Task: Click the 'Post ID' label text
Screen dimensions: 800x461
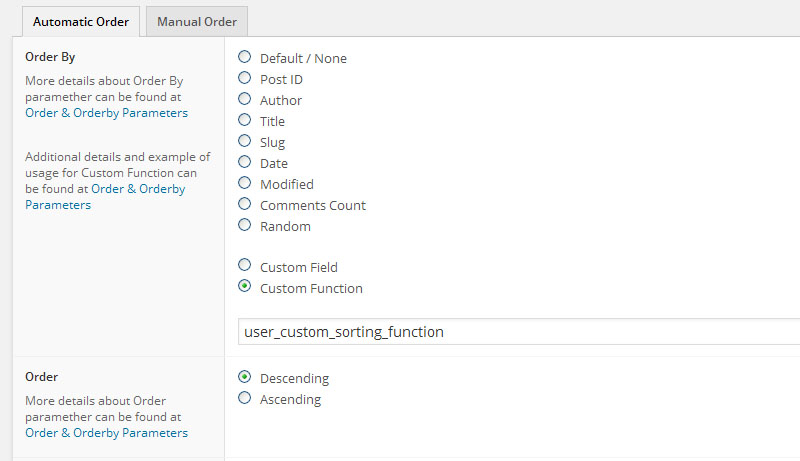Action: (281, 79)
